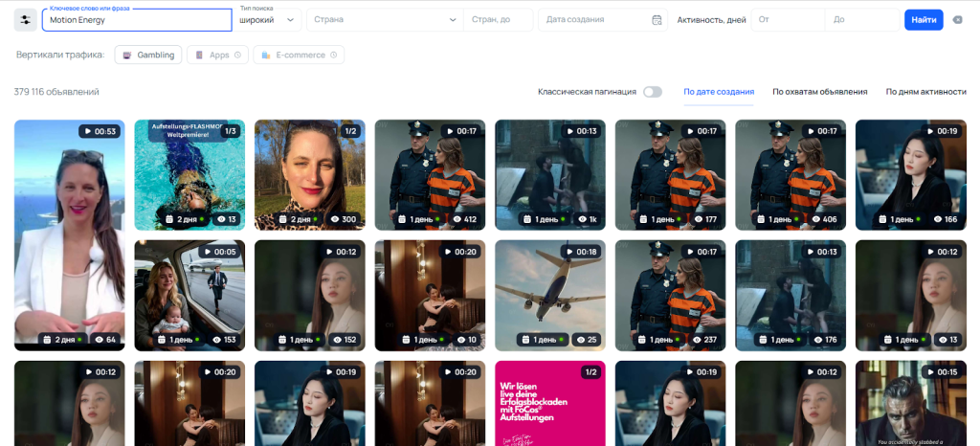The height and width of the screenshot is (446, 980).
Task: Clear search with the reset X icon
Action: click(x=958, y=20)
